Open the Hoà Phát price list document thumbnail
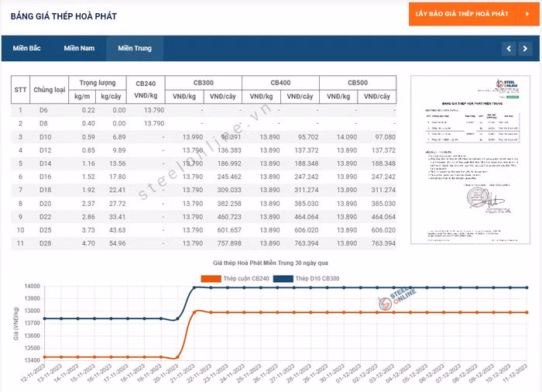Image resolution: width=542 pixels, height=392 pixels. click(470, 161)
